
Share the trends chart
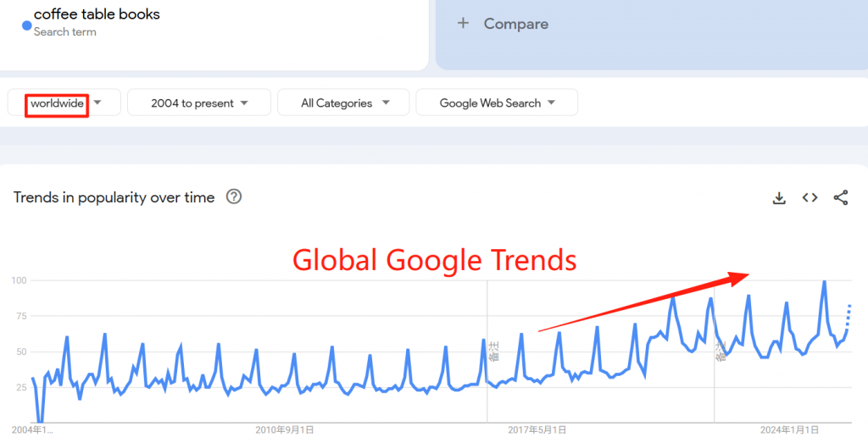pos(840,197)
